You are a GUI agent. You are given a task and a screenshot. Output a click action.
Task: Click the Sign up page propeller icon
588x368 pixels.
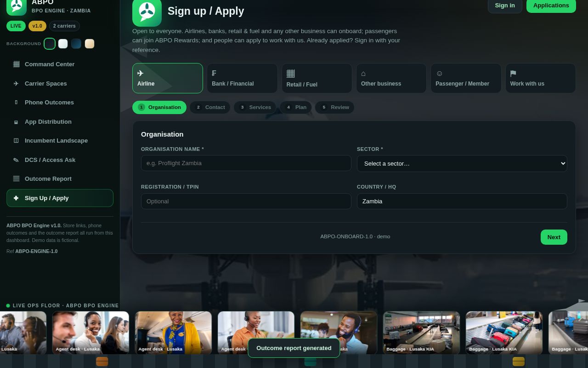pos(147,12)
